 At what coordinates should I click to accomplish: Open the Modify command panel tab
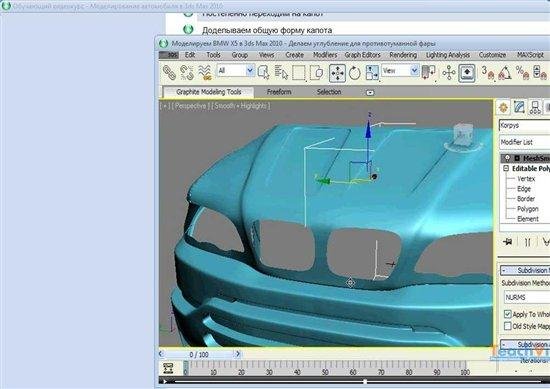click(x=519, y=107)
